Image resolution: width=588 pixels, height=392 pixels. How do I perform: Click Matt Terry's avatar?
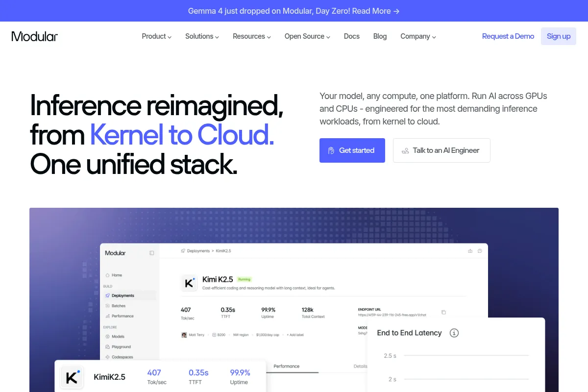pyautogui.click(x=184, y=335)
